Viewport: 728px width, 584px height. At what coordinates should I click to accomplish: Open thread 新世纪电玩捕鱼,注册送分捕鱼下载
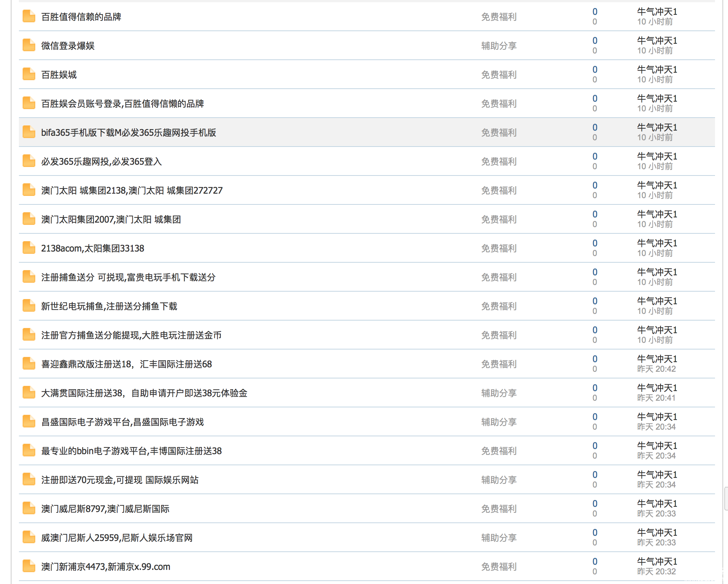109,306
